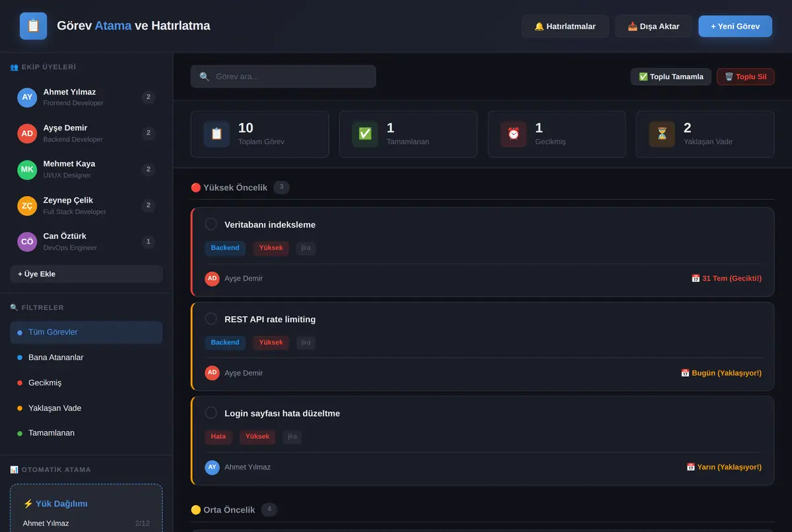
Task: Mark Veritabanı indeksleme task as complete
Action: click(211, 224)
